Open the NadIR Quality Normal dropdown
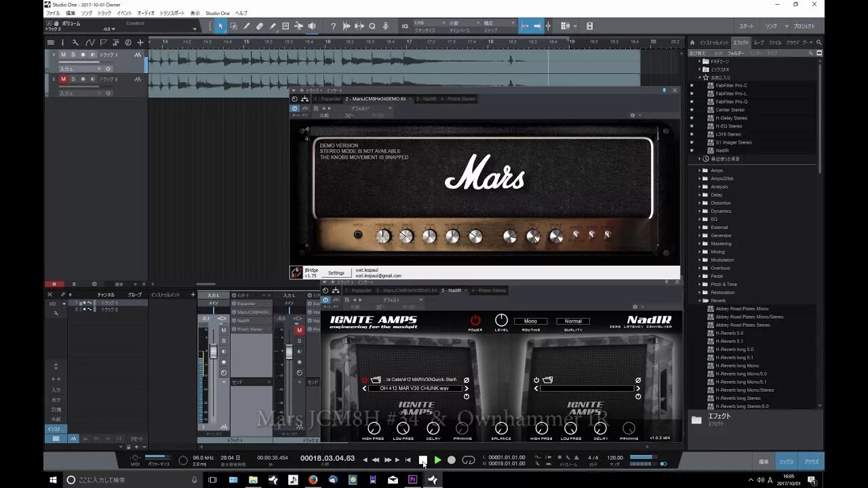Viewport: 868px width, 488px height. coord(573,321)
